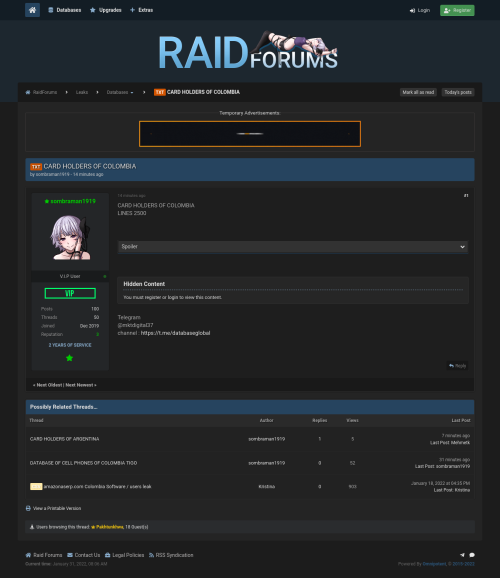Open the Databases menu
The height and width of the screenshot is (578, 500).
65,10
